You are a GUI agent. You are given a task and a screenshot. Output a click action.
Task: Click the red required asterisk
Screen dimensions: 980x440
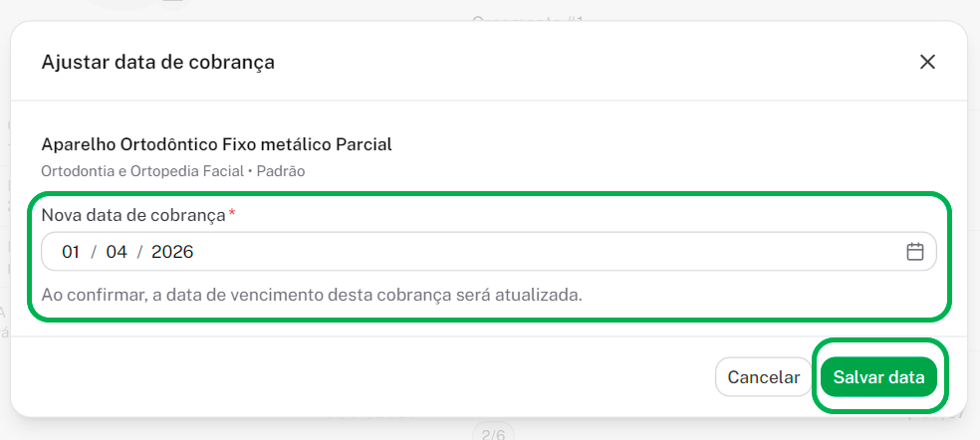[232, 214]
